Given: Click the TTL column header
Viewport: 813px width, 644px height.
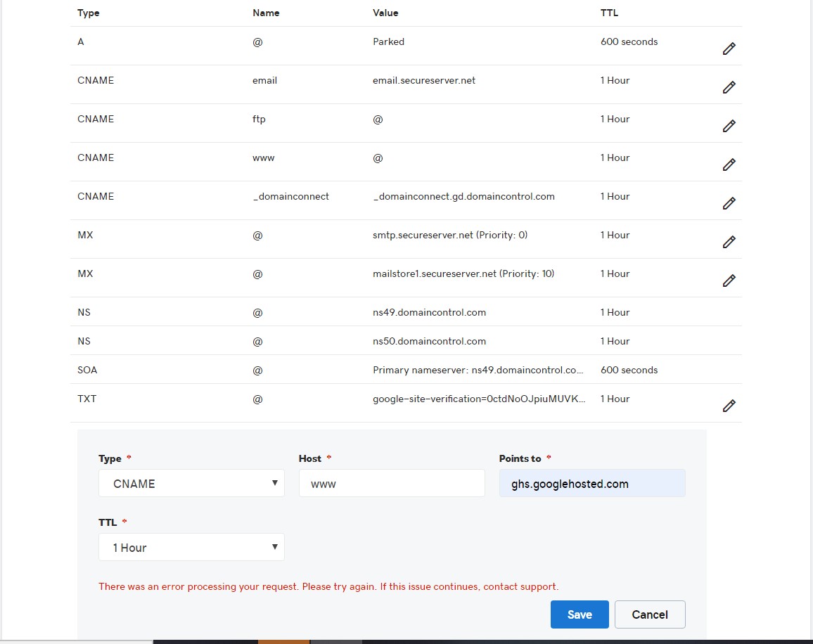Looking at the screenshot, I should [x=609, y=13].
